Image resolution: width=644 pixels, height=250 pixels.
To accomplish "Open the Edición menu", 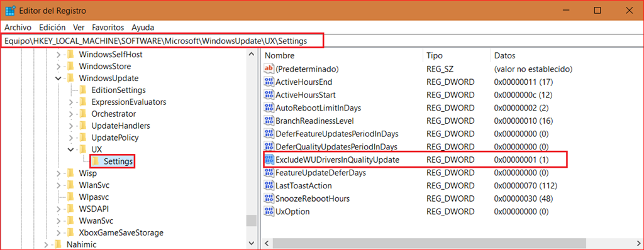I will [x=52, y=28].
